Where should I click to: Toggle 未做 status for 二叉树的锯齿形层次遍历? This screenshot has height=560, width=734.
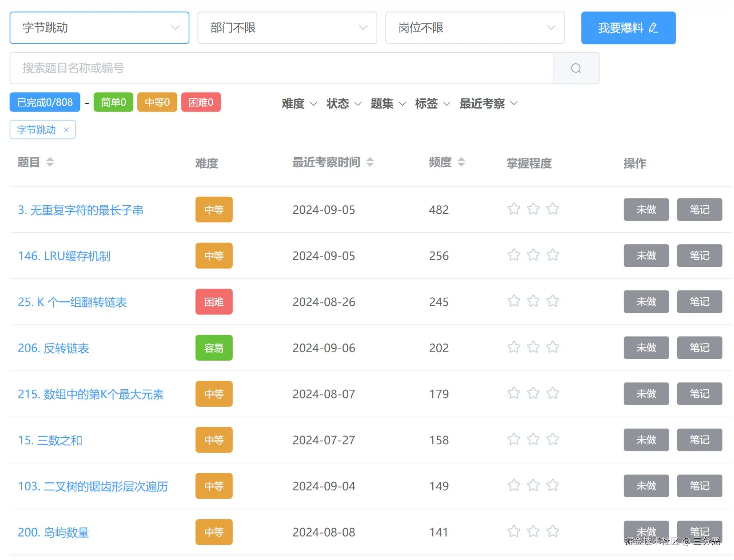coord(646,486)
